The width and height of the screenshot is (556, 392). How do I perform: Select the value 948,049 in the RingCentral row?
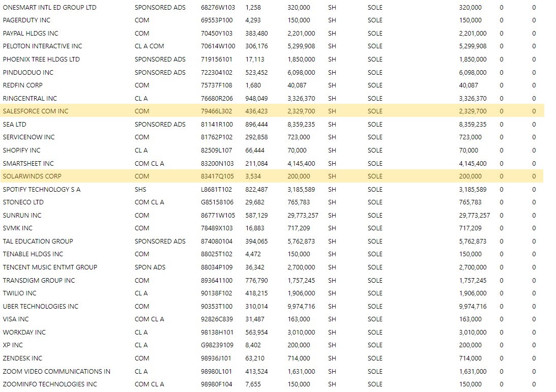pyautogui.click(x=256, y=99)
